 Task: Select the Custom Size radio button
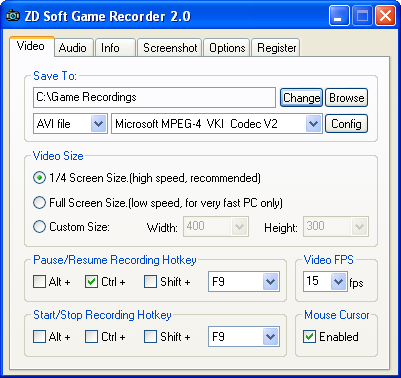point(39,227)
